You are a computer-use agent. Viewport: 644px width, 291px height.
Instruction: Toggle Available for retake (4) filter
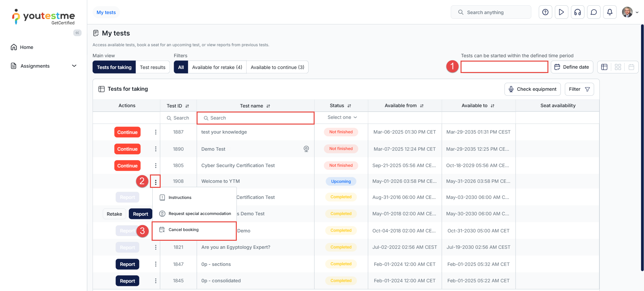pos(217,67)
